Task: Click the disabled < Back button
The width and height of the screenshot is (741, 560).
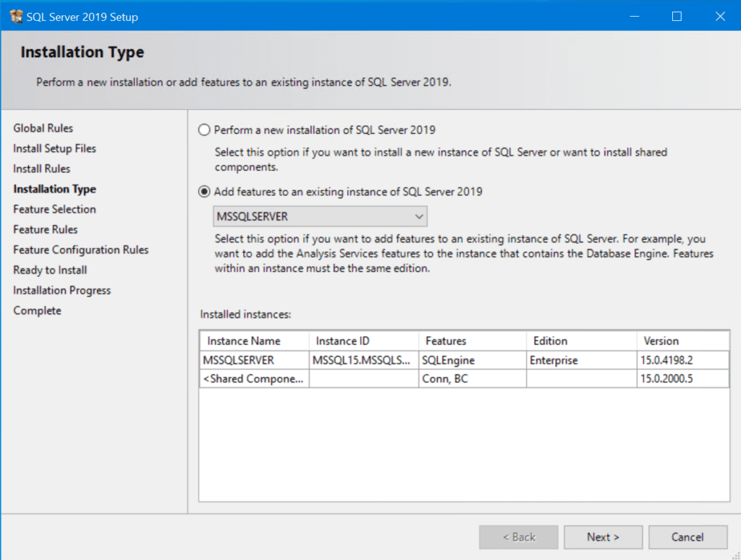Action: point(518,537)
